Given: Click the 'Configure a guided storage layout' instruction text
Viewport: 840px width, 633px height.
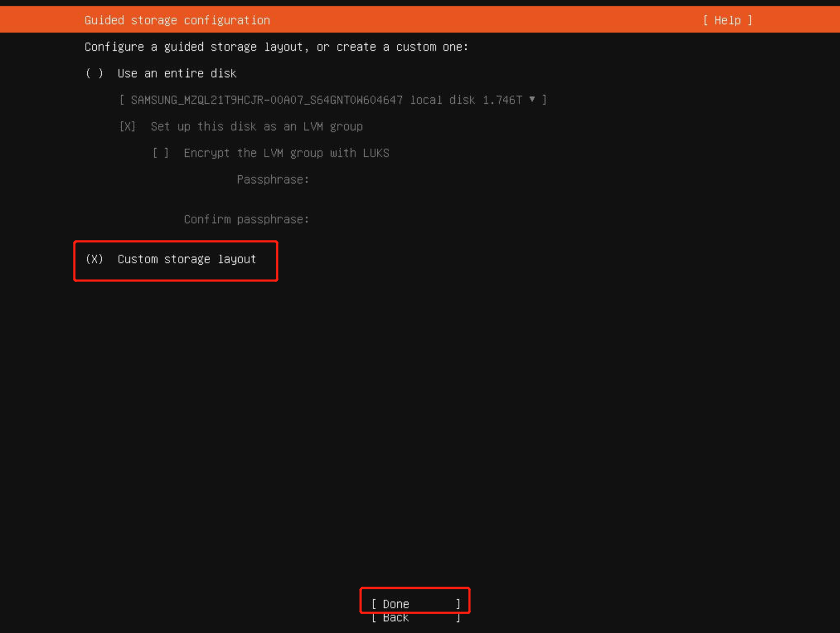Looking at the screenshot, I should [276, 47].
